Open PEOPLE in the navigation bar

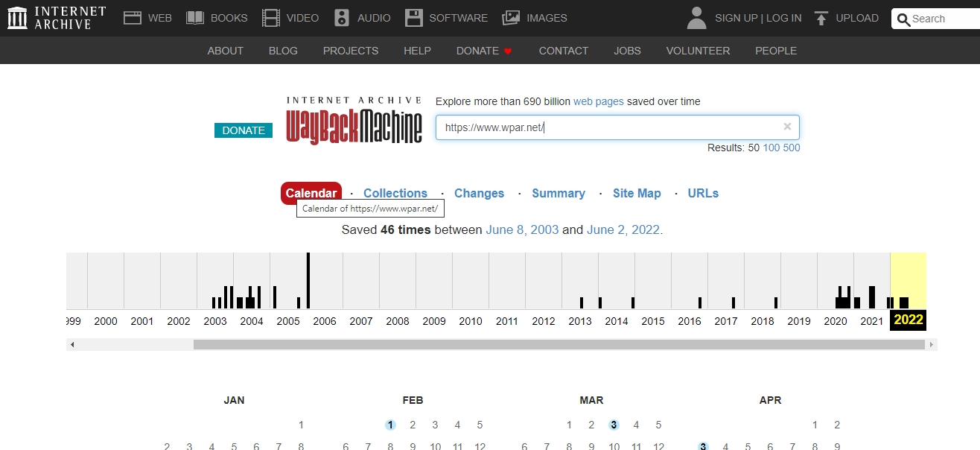776,51
